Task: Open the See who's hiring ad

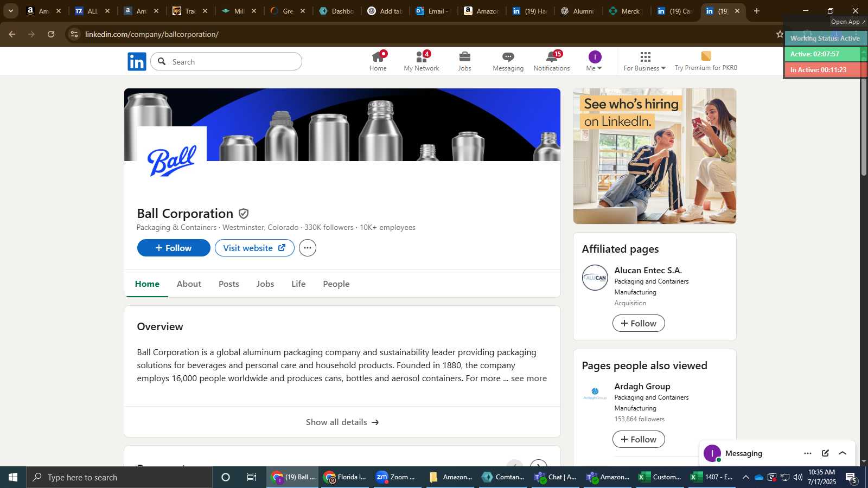Action: [x=655, y=156]
